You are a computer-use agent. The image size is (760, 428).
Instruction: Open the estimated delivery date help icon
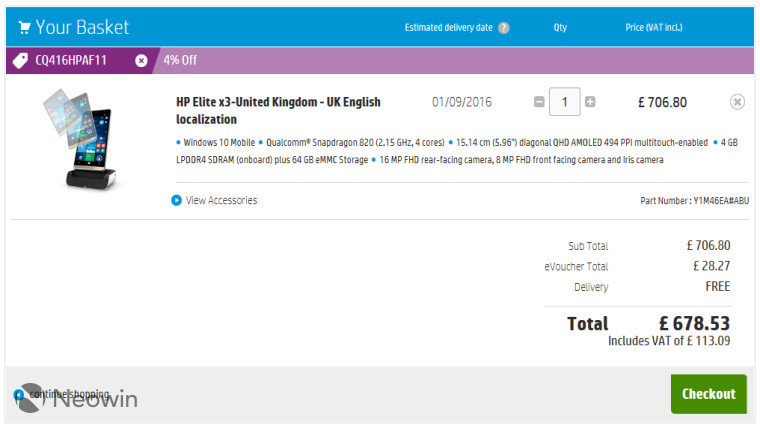click(x=504, y=28)
